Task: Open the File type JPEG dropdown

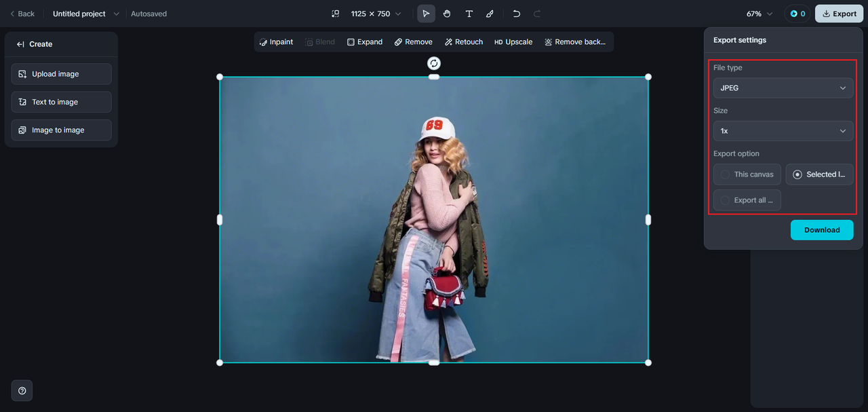Action: (x=783, y=88)
